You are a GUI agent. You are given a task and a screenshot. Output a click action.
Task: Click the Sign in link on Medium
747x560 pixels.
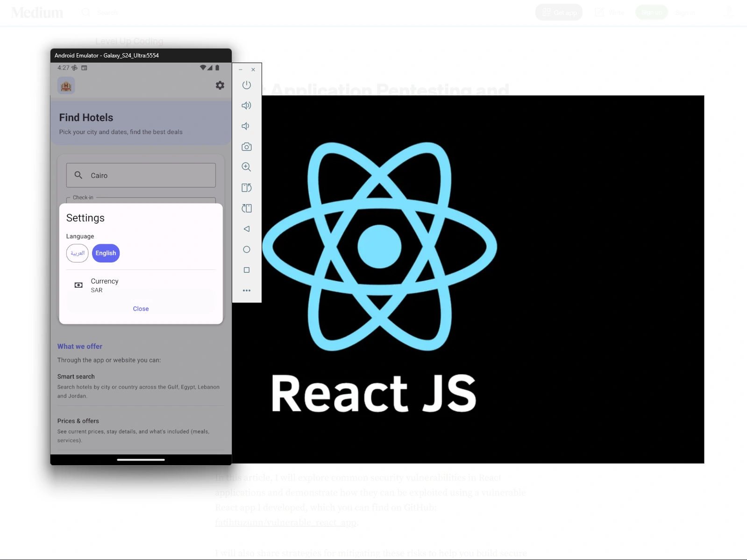[685, 13]
